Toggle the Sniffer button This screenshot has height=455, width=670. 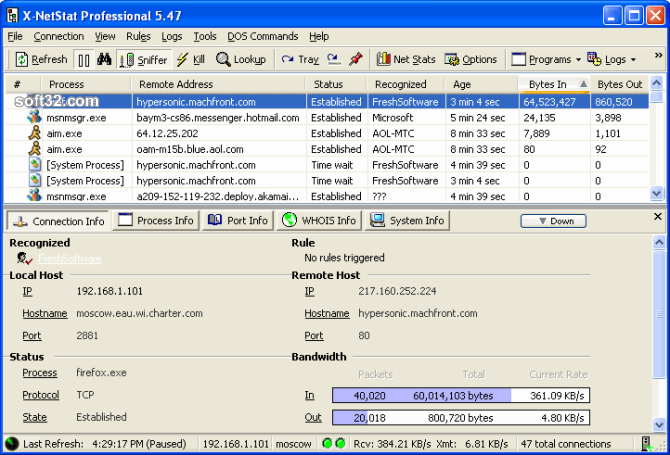(144, 60)
